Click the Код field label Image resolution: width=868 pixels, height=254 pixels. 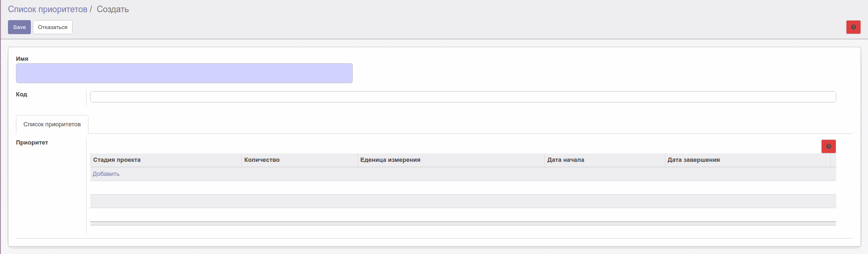pyautogui.click(x=22, y=94)
